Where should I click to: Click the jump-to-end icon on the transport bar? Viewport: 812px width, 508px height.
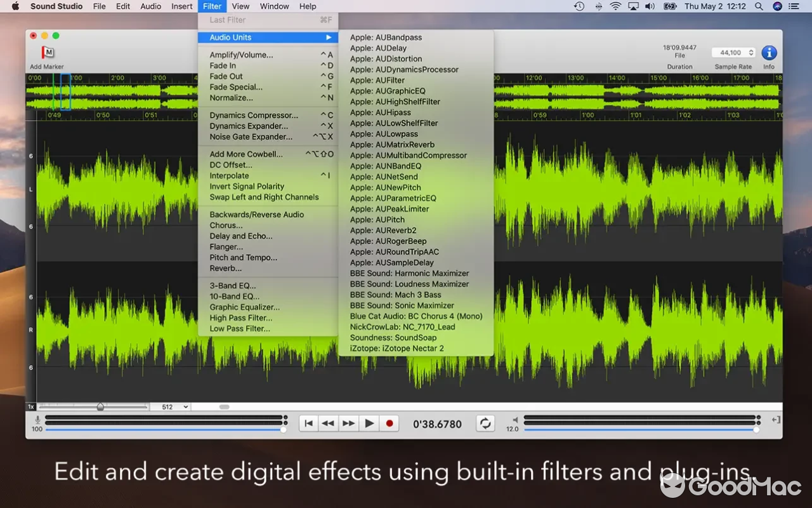pos(775,420)
